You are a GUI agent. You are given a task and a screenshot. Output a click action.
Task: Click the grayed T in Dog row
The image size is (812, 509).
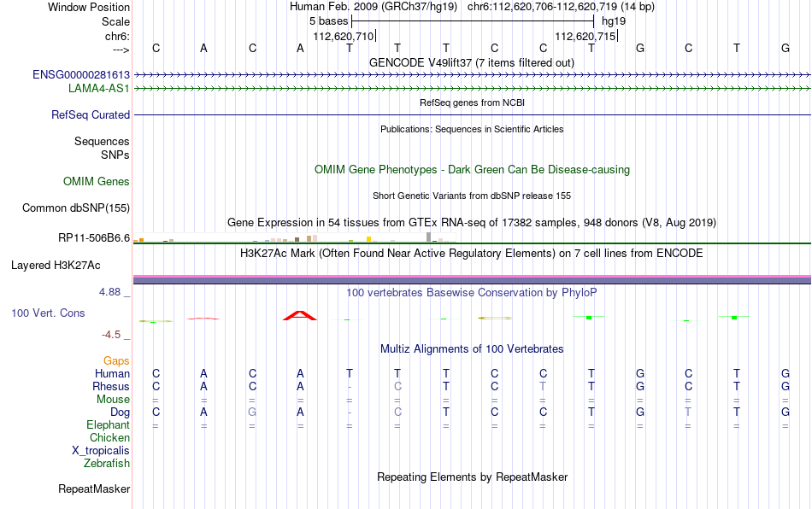[688, 412]
